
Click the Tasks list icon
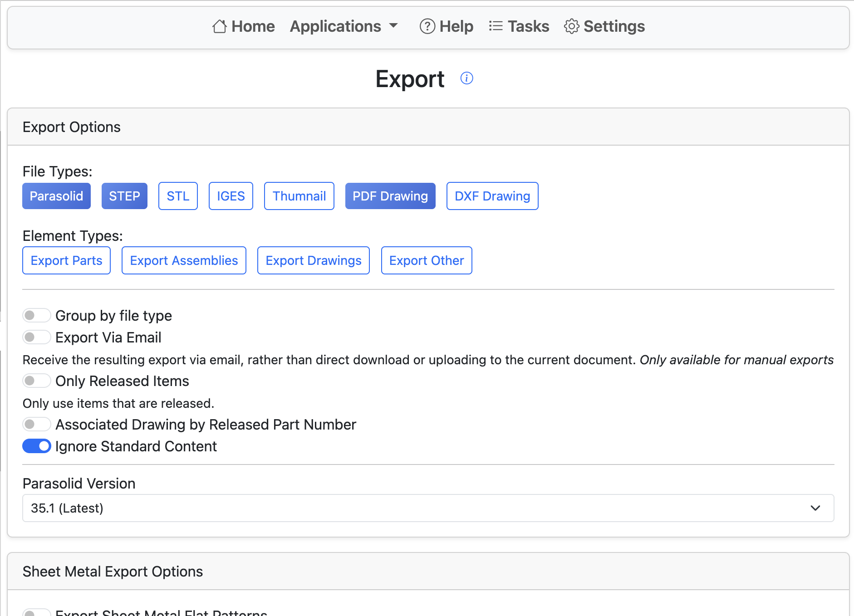click(496, 26)
